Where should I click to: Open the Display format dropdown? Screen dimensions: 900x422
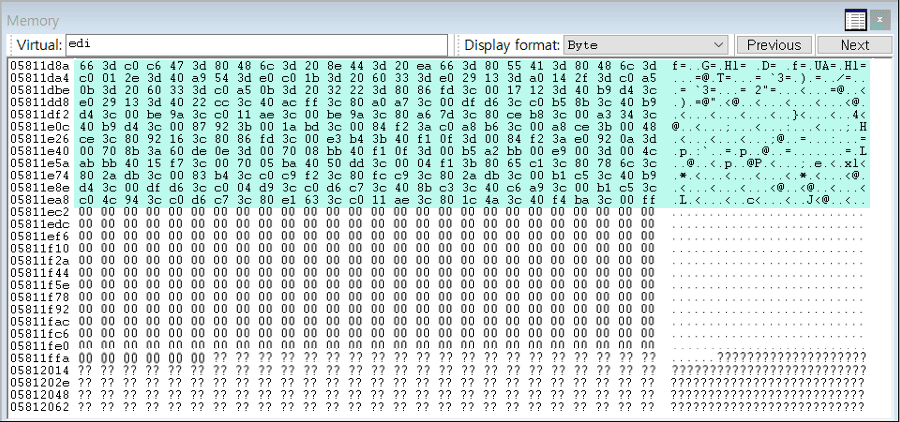646,45
